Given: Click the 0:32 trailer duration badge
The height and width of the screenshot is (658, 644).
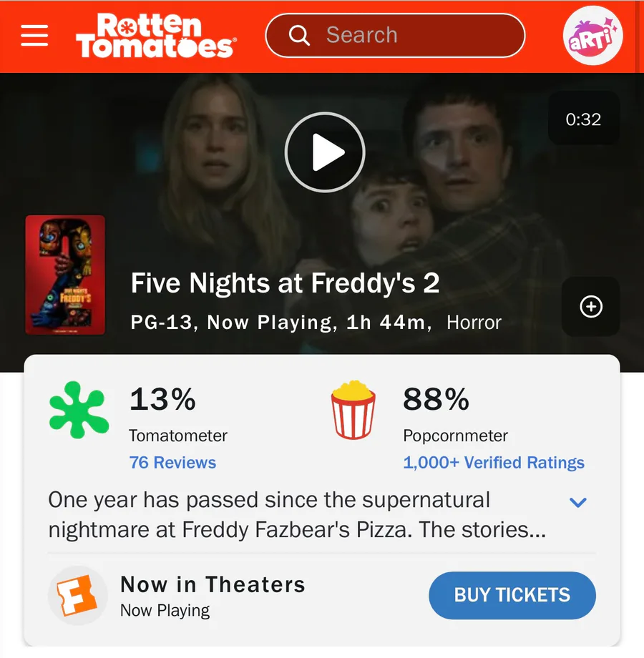Looking at the screenshot, I should point(583,119).
